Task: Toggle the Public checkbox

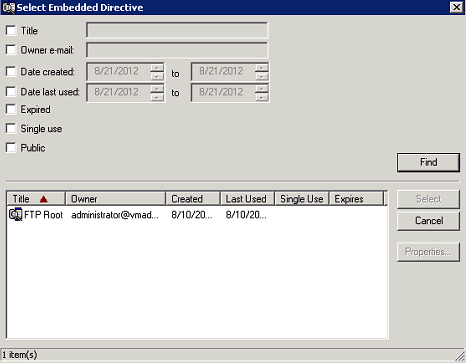Action: point(11,147)
